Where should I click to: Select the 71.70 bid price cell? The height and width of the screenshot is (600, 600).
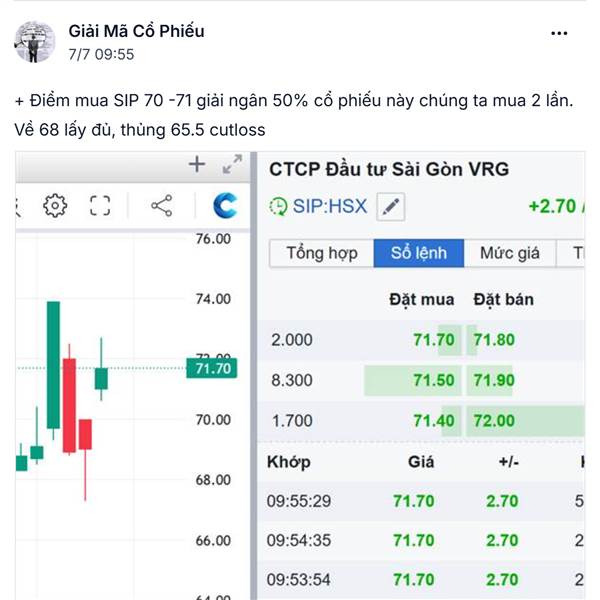coord(434,340)
